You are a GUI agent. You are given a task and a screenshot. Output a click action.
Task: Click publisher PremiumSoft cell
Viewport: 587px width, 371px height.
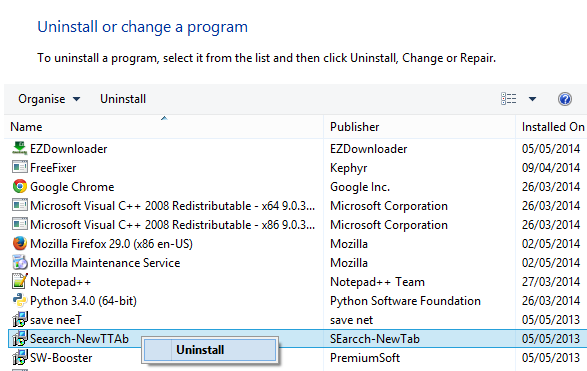(365, 358)
